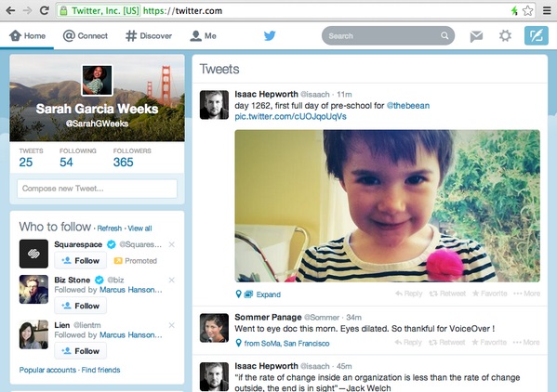Viewport: 557px width, 392px height.
Task: Open direct messages envelope icon
Action: 476,36
